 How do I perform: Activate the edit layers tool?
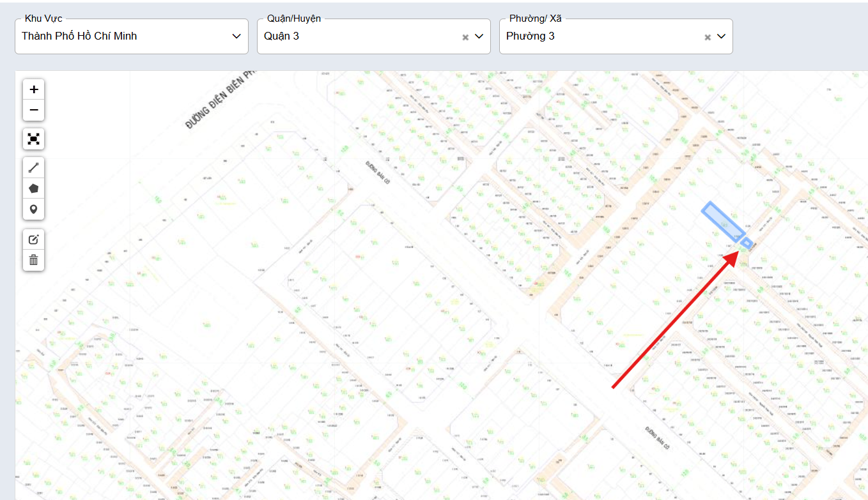34,239
